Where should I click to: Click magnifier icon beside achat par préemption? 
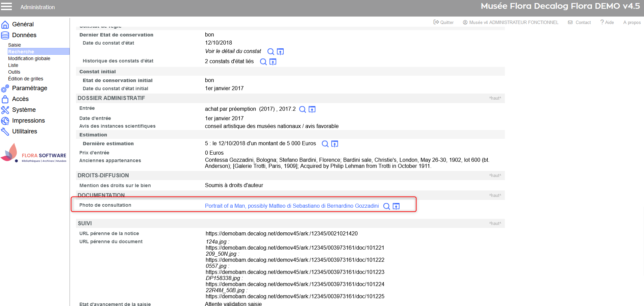point(303,109)
